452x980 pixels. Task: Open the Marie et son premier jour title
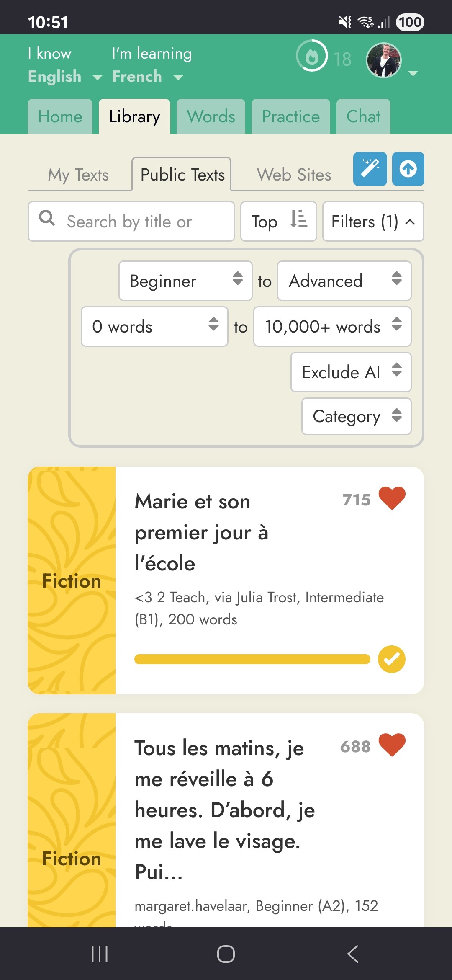point(201,532)
